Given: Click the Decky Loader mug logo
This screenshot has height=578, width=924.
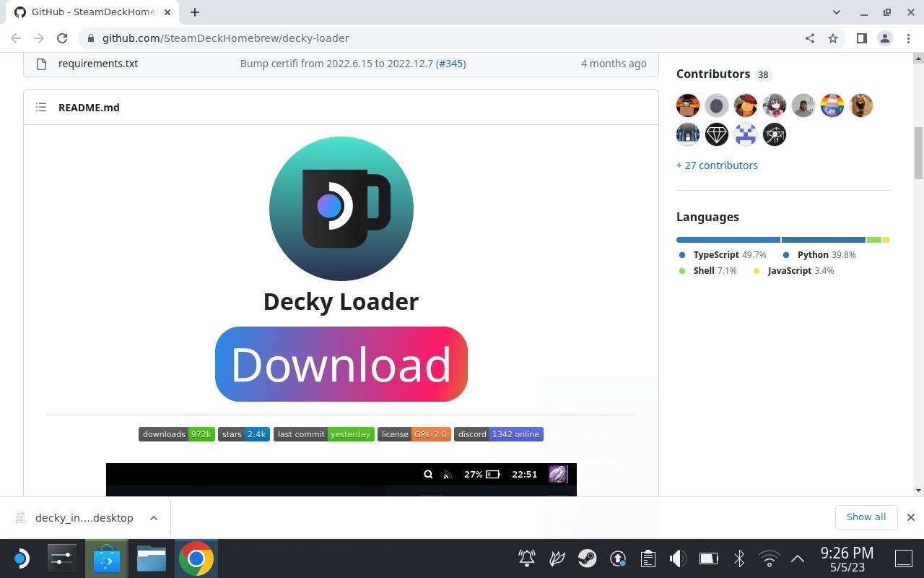Looking at the screenshot, I should pos(341,209).
